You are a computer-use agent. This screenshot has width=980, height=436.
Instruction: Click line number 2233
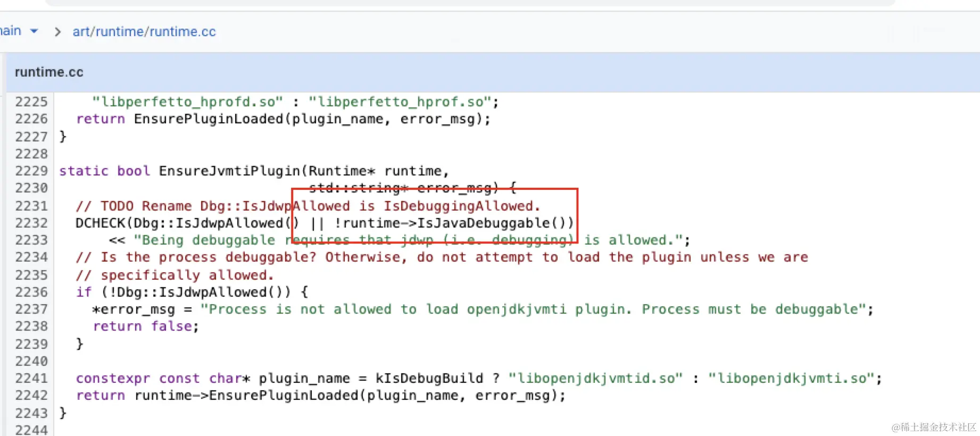coord(31,240)
